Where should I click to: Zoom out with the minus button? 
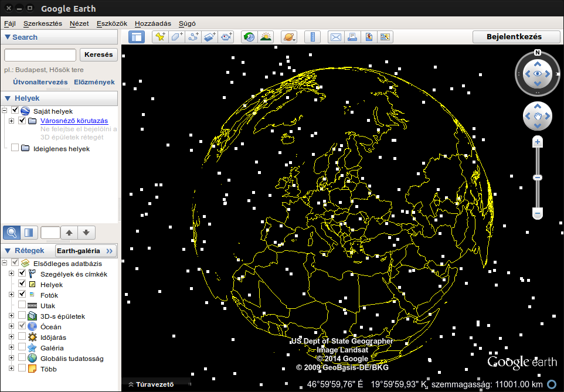[538, 214]
